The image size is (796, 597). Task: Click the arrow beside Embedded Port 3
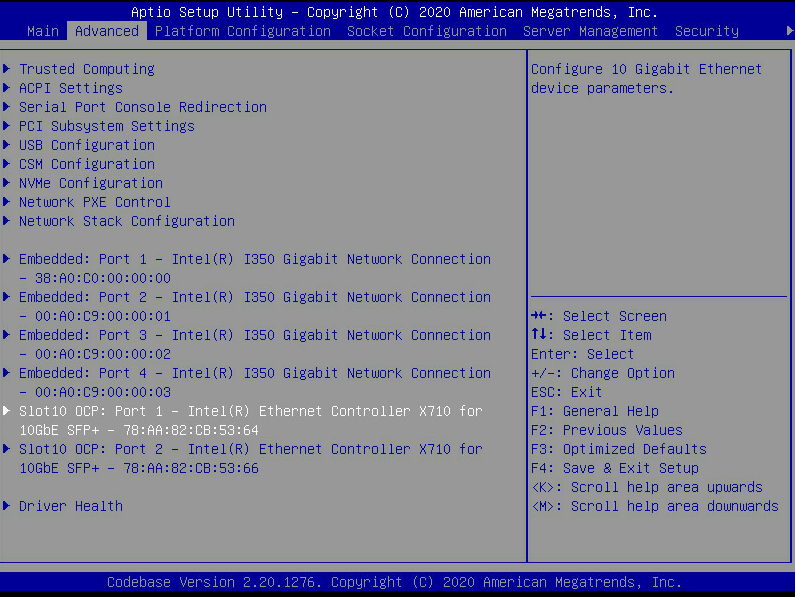coord(7,335)
